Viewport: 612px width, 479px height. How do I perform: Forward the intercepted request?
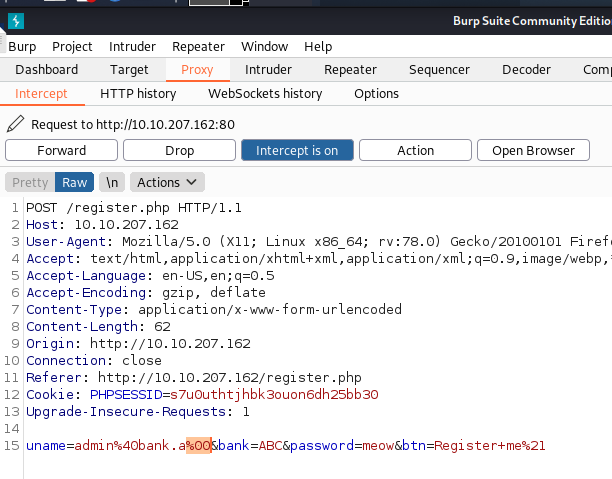[x=61, y=150]
